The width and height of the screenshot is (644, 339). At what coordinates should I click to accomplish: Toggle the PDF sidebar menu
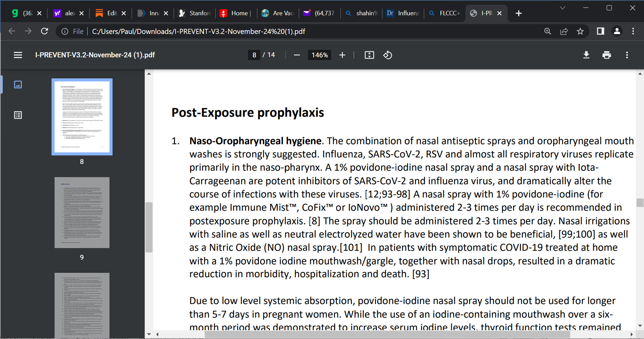click(x=18, y=55)
